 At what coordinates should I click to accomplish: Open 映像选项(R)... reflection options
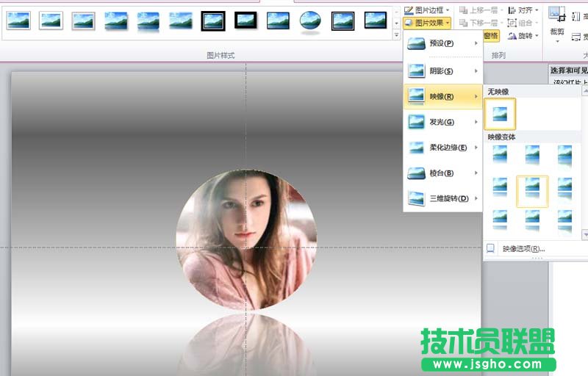[524, 249]
